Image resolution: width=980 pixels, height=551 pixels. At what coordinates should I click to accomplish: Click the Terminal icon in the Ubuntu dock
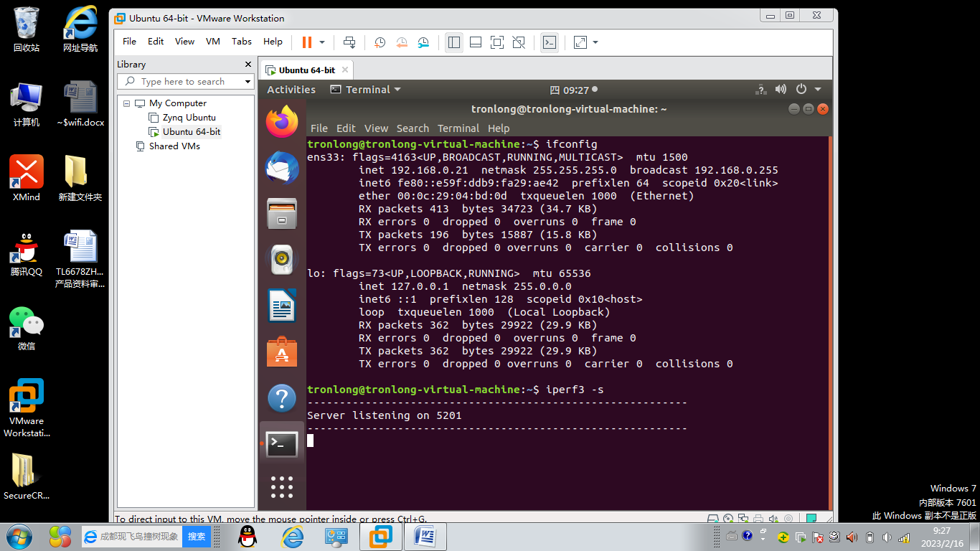coord(282,444)
